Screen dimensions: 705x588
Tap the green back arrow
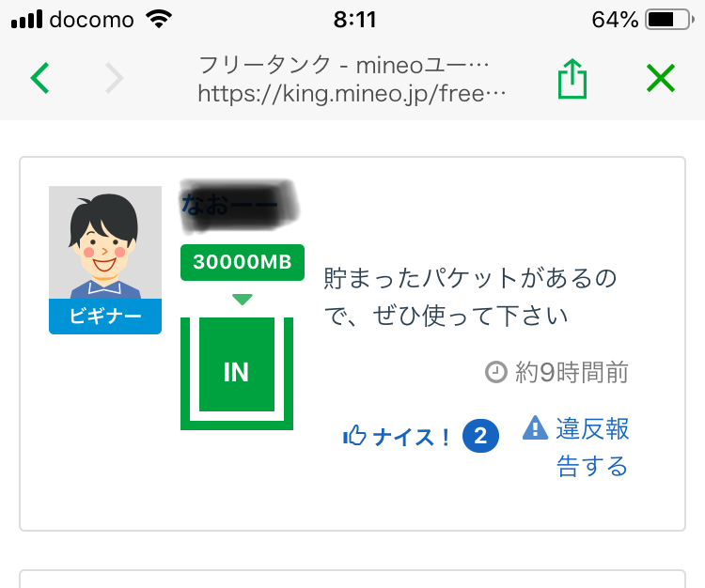[x=39, y=78]
